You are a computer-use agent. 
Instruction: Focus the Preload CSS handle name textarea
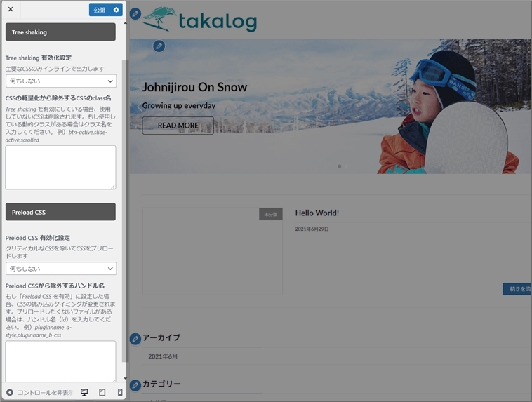[61, 361]
